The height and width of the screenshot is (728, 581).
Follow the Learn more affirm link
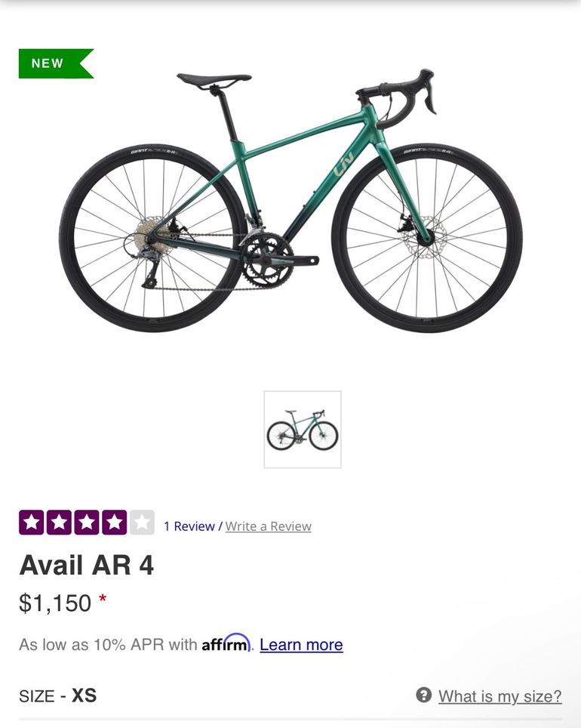(x=301, y=644)
